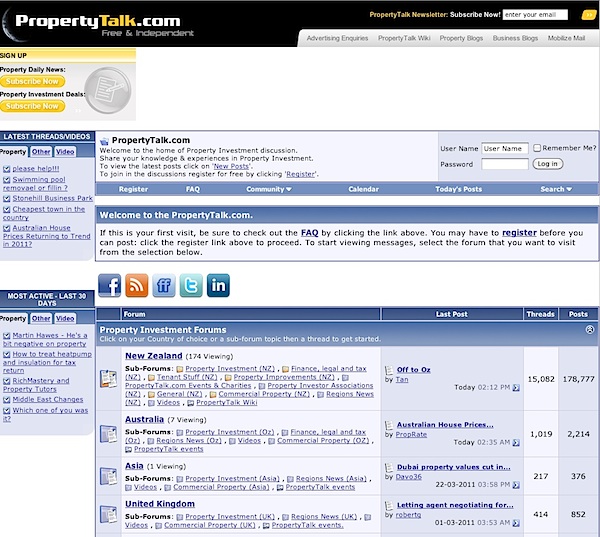Click check icon beside Middle East Changes
The image size is (600, 537).
click(x=7, y=400)
